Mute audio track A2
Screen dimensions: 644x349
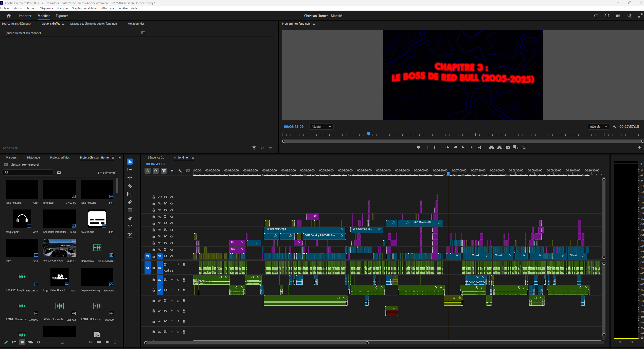pos(172,280)
